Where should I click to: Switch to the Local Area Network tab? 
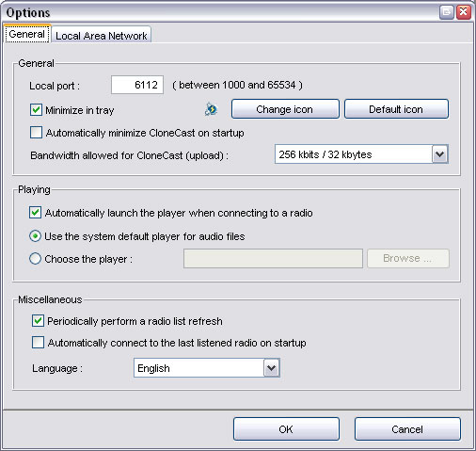pyautogui.click(x=102, y=35)
